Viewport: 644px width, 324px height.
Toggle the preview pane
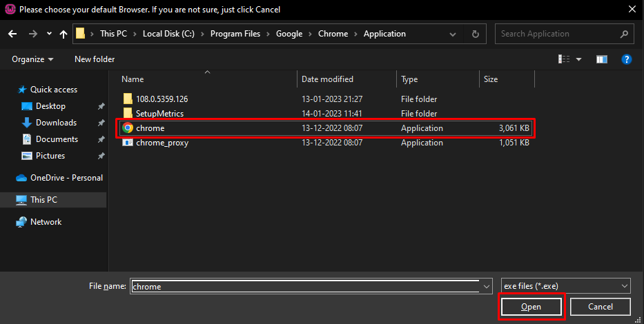(x=602, y=59)
